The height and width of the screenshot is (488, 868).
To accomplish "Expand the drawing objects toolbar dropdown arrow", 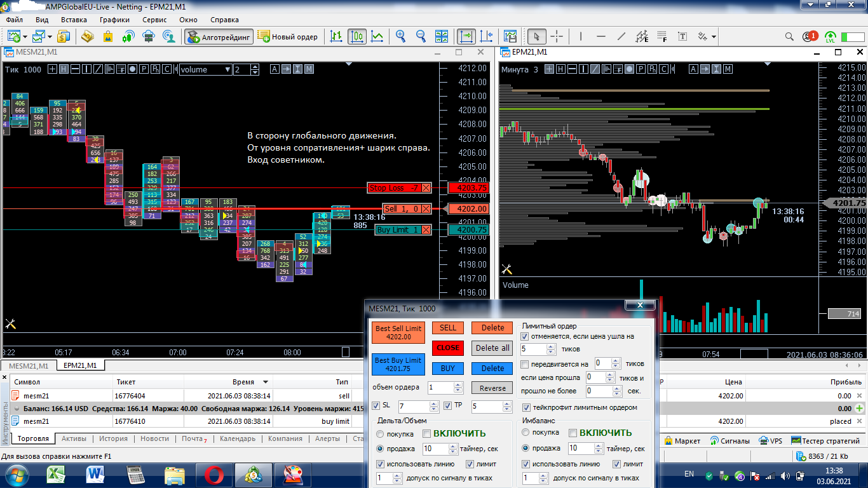I will [x=714, y=36].
